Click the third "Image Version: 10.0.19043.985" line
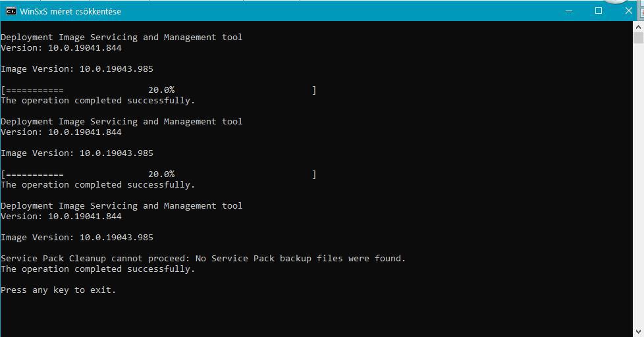 coord(77,238)
